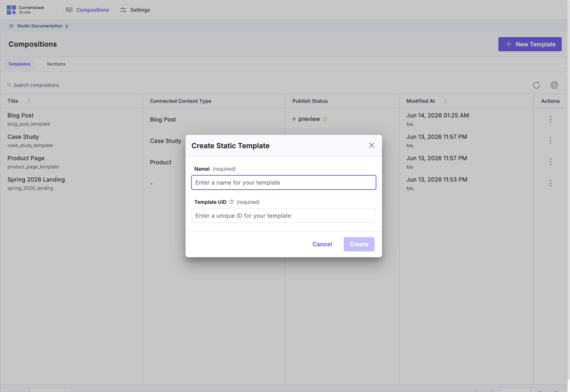Screen dimensions: 570x392
Task: Click Jun 14, 2026 01:25 AM date
Action: pos(437,115)
